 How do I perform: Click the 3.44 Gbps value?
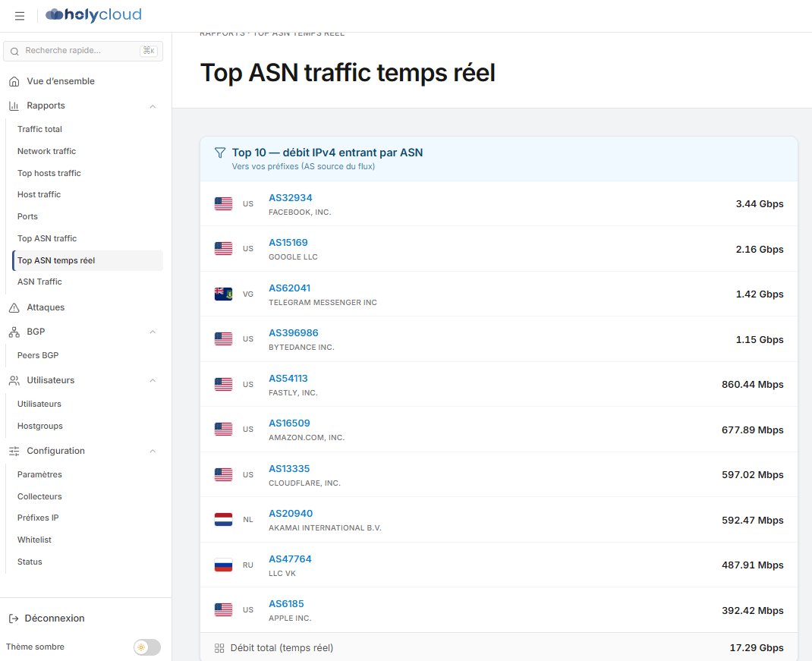point(760,204)
